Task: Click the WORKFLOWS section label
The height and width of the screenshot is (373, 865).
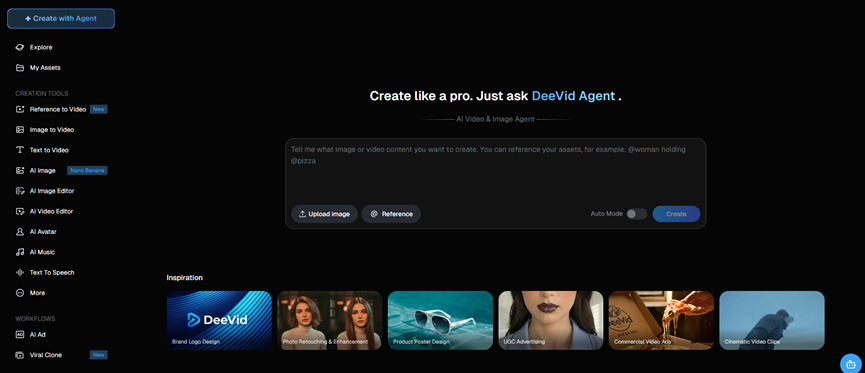Action: [35, 319]
